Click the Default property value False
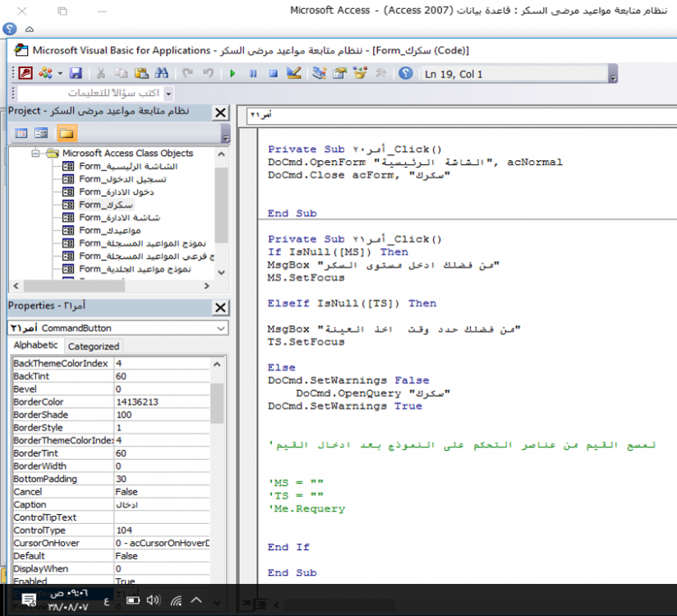This screenshot has height=616, width=677. pos(162,556)
